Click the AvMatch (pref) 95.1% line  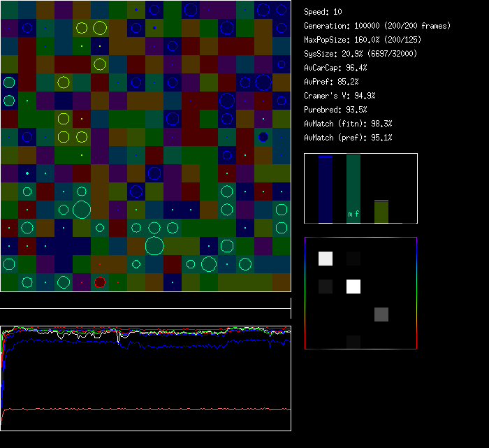348,138
